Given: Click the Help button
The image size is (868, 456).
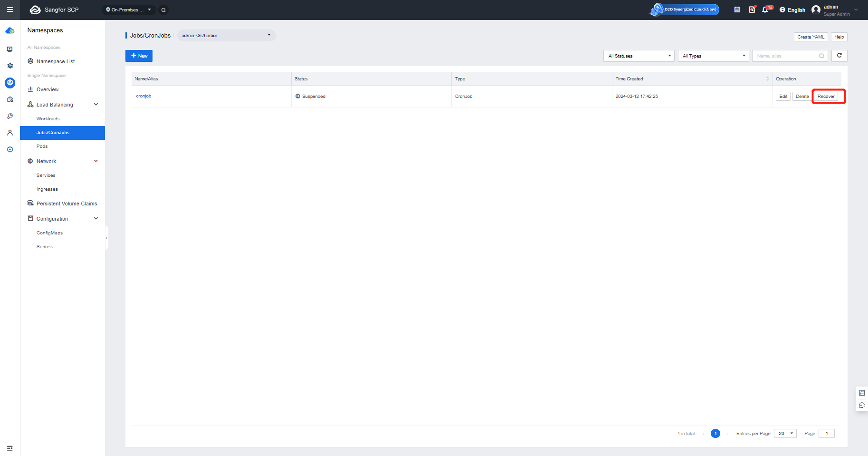Looking at the screenshot, I should click(x=839, y=37).
